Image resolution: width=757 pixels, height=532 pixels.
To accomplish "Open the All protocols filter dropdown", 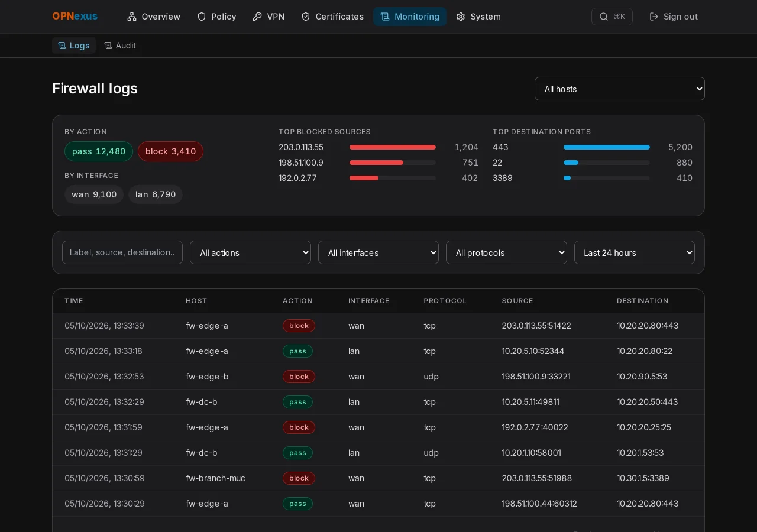I will point(506,252).
